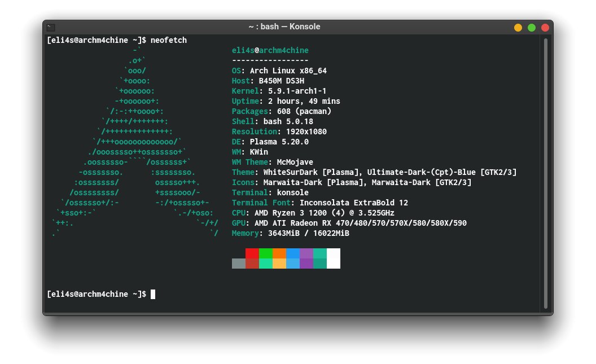Viewport: 596px width, 364px height.
Task: Click 'Marwaita-Dark [Plasma]' in the Icons line
Action: [x=313, y=182]
